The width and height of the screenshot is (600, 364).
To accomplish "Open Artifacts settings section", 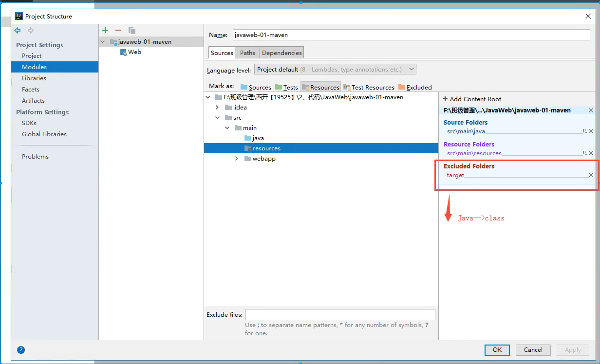I will pos(33,101).
